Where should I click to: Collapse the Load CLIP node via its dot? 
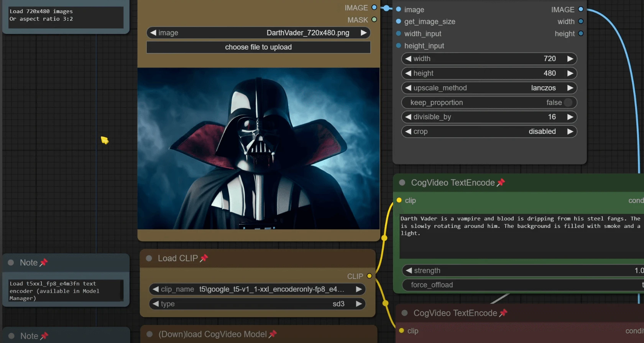(x=149, y=258)
